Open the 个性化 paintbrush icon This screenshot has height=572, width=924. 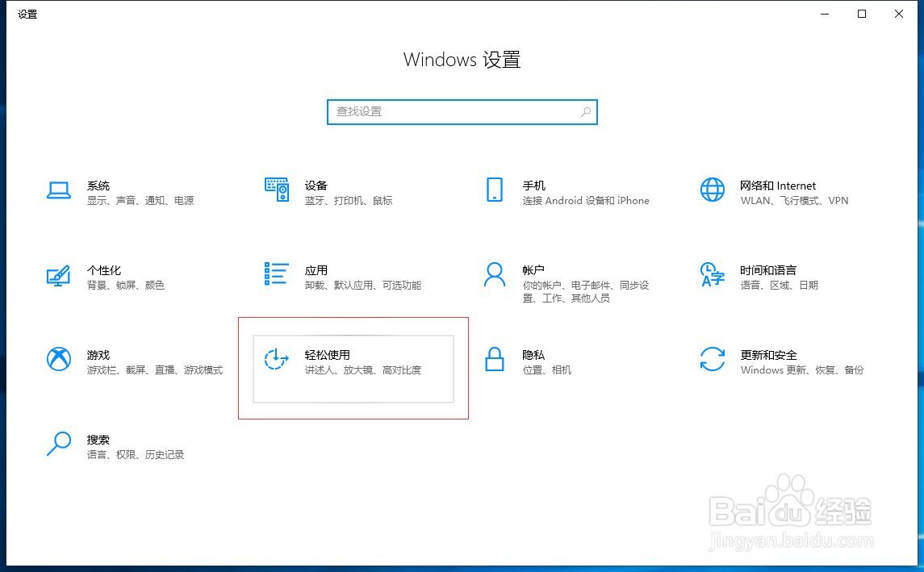click(59, 275)
